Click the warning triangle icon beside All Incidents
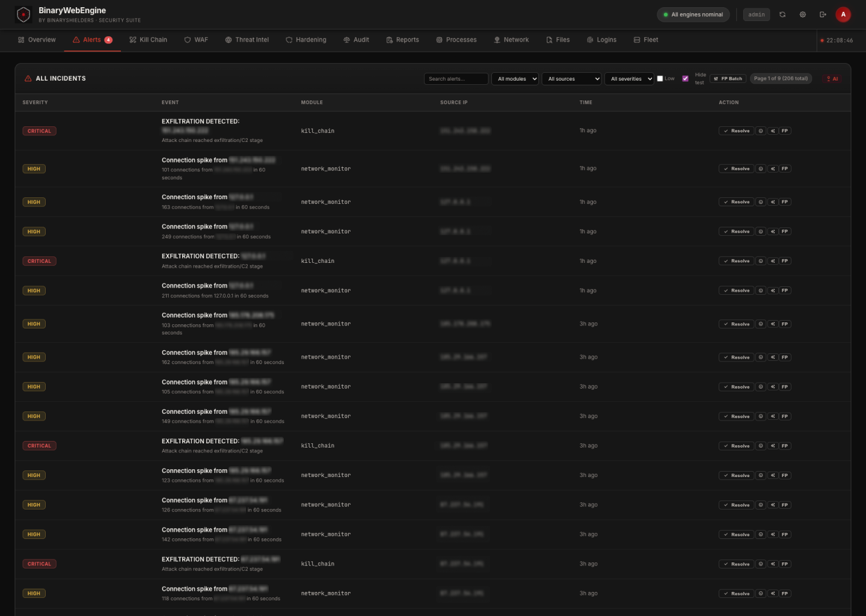This screenshot has height=616, width=866. point(28,78)
